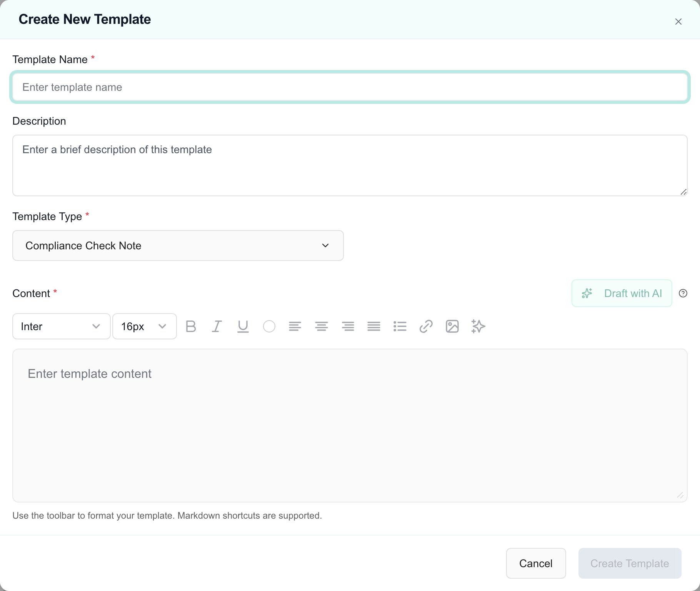Screen dimensions: 700x591
Task: Open the text color circle picker
Action: (269, 326)
